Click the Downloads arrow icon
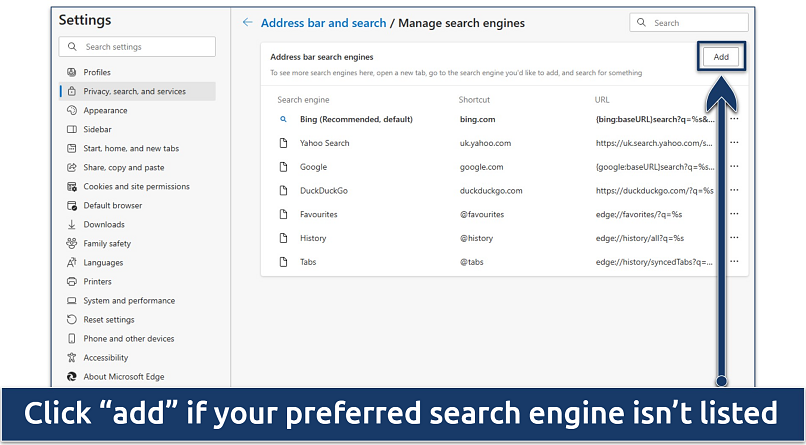This screenshot has height=445, width=806. coord(72,225)
